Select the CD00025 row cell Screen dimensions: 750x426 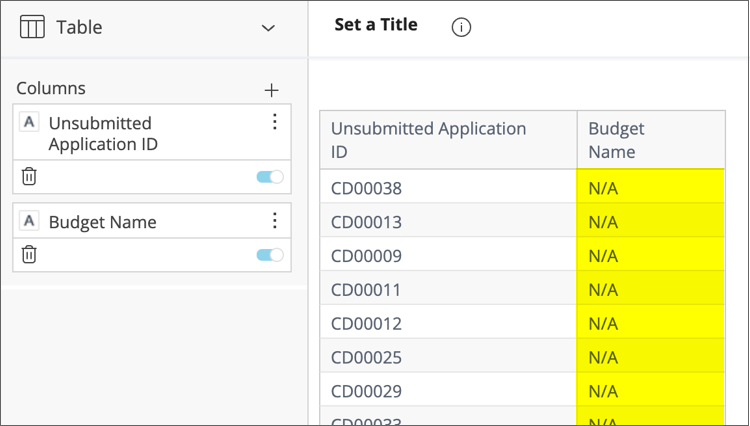click(x=366, y=357)
